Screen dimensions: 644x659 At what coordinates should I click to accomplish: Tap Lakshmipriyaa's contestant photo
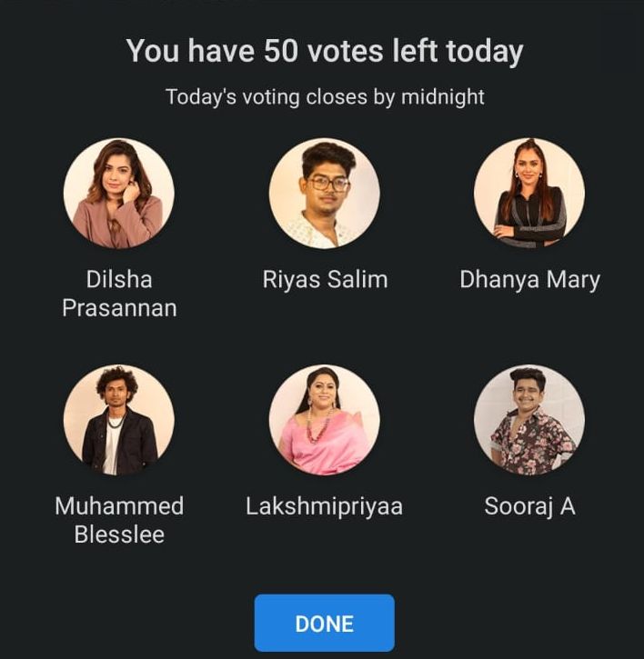tap(325, 420)
